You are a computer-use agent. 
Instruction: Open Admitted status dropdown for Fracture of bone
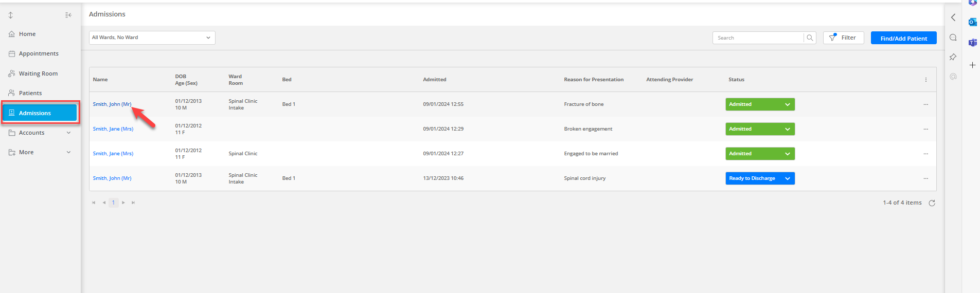[760, 104]
